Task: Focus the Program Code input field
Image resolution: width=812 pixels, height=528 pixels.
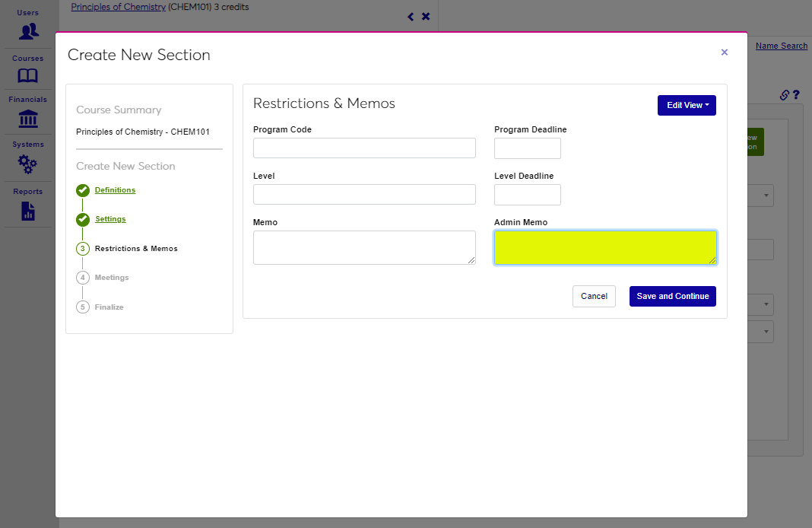Action: [364, 148]
